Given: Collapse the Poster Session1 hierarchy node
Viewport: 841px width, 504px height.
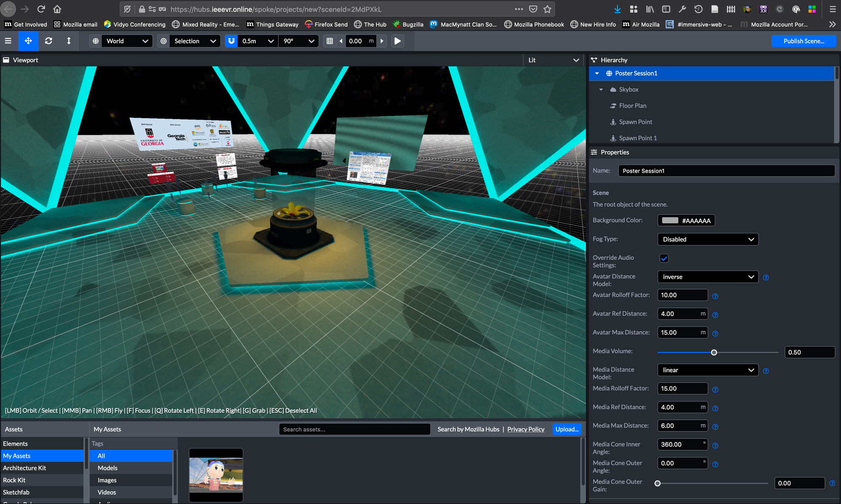Looking at the screenshot, I should click(x=597, y=73).
